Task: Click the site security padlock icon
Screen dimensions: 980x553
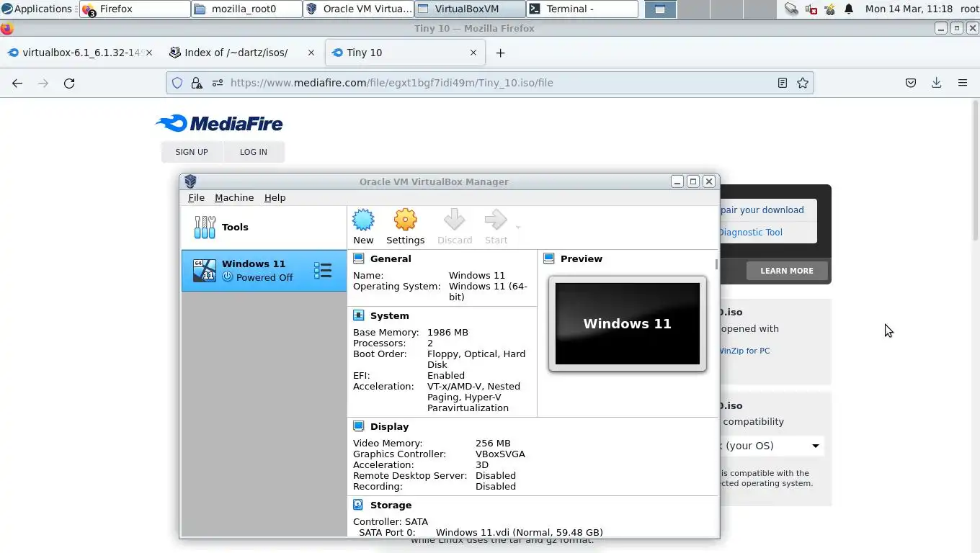Action: 196,83
